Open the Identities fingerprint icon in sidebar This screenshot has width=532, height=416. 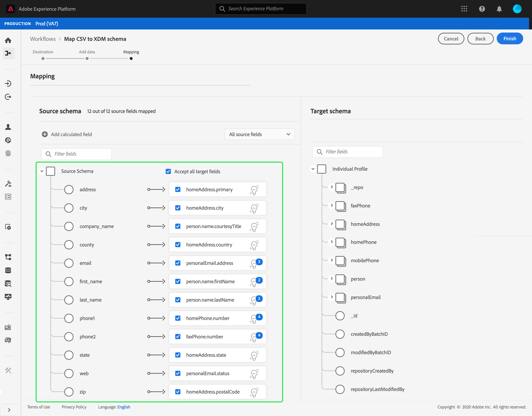[x=8, y=153]
